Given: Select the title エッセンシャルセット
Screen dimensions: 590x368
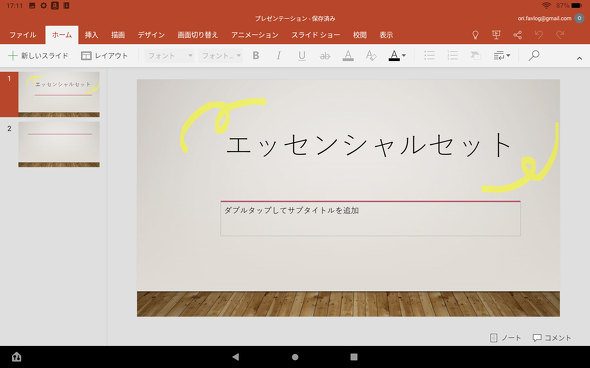Looking at the screenshot, I should (x=369, y=145).
